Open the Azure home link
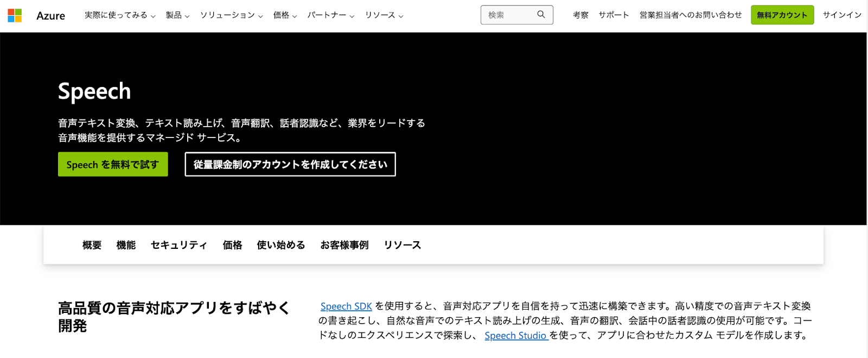The image size is (868, 358). tap(51, 16)
